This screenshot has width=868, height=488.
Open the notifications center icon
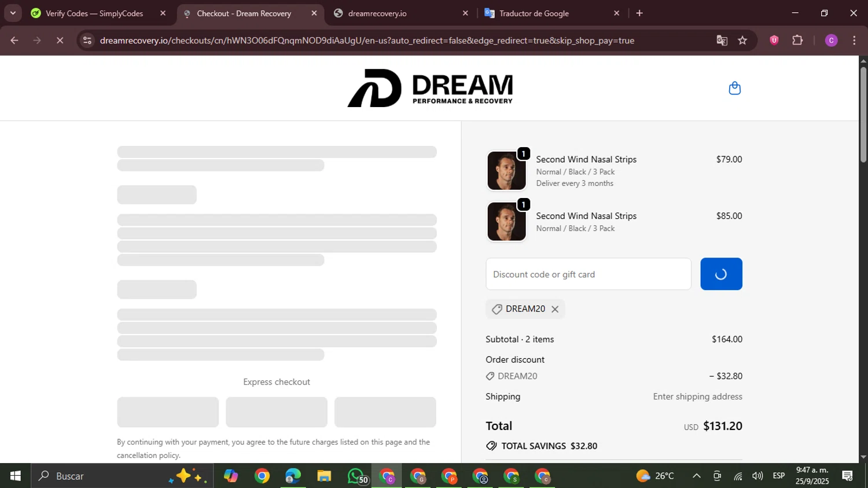pyautogui.click(x=848, y=476)
